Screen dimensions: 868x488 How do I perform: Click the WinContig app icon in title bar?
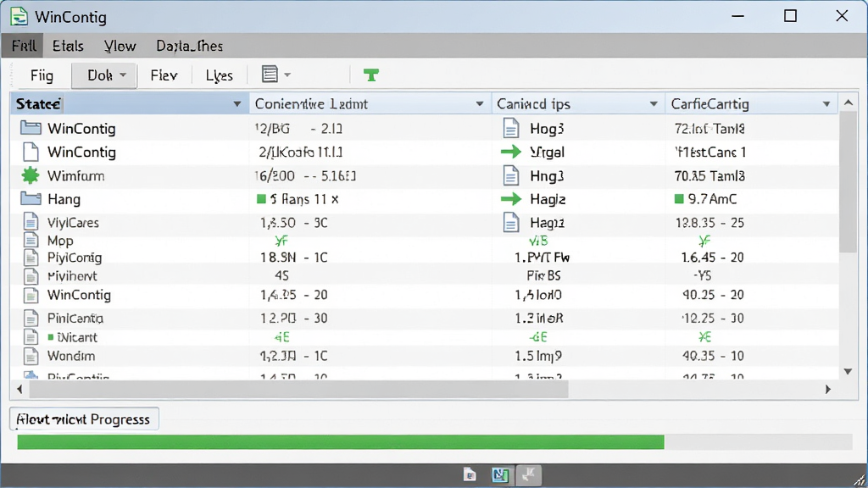coord(19,17)
